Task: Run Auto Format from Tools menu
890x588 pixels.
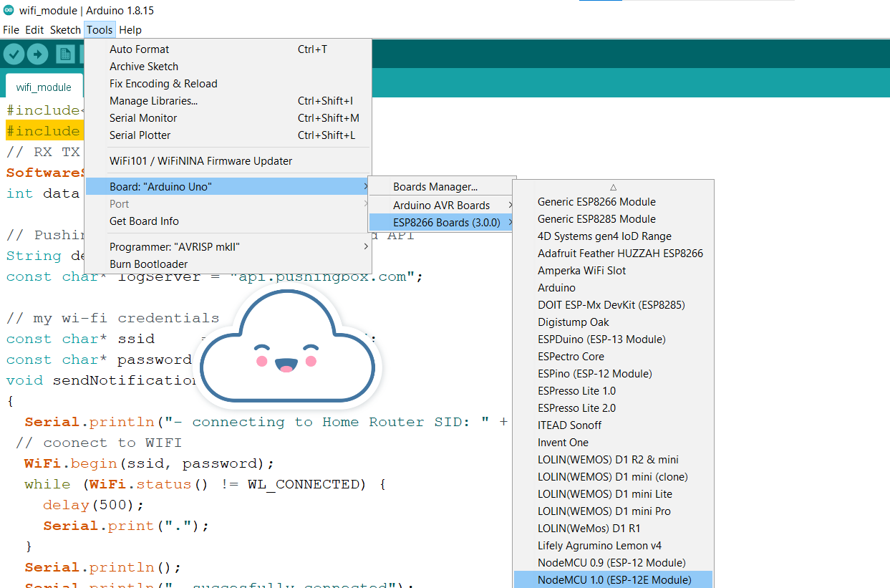Action: click(228, 49)
